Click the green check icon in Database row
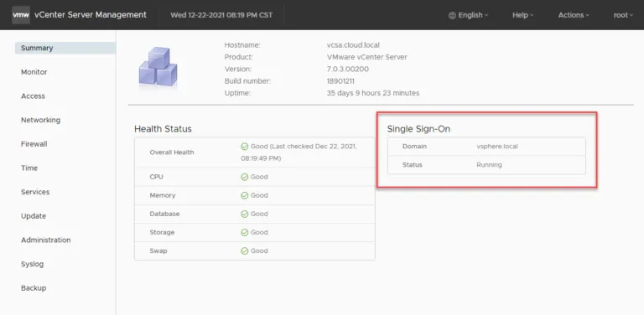 [244, 214]
